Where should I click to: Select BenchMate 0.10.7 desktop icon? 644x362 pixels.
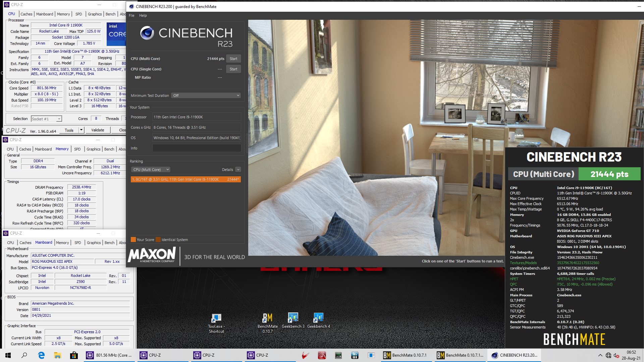point(267,323)
